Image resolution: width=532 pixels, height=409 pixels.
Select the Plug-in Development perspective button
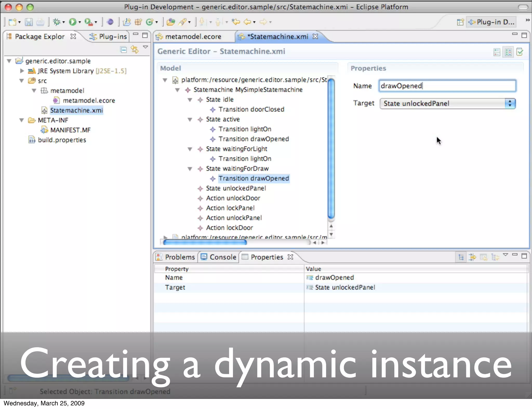[x=491, y=22]
